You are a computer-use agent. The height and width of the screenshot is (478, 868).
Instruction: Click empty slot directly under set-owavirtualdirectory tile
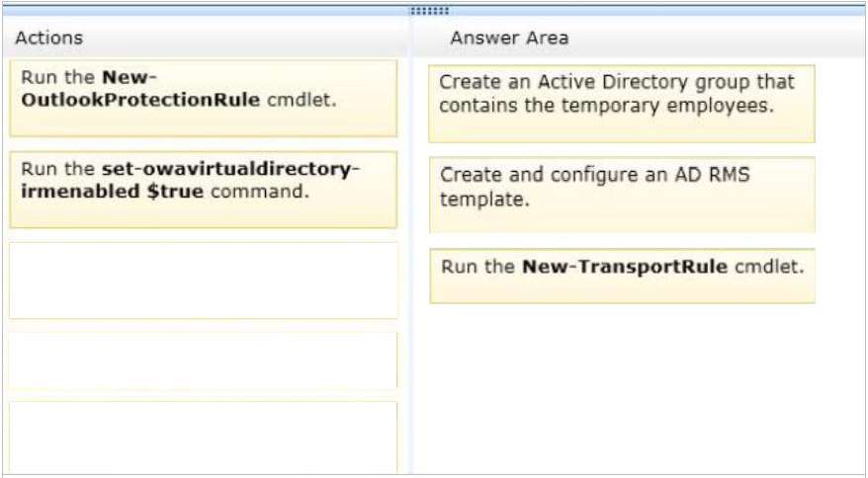pyautogui.click(x=204, y=280)
